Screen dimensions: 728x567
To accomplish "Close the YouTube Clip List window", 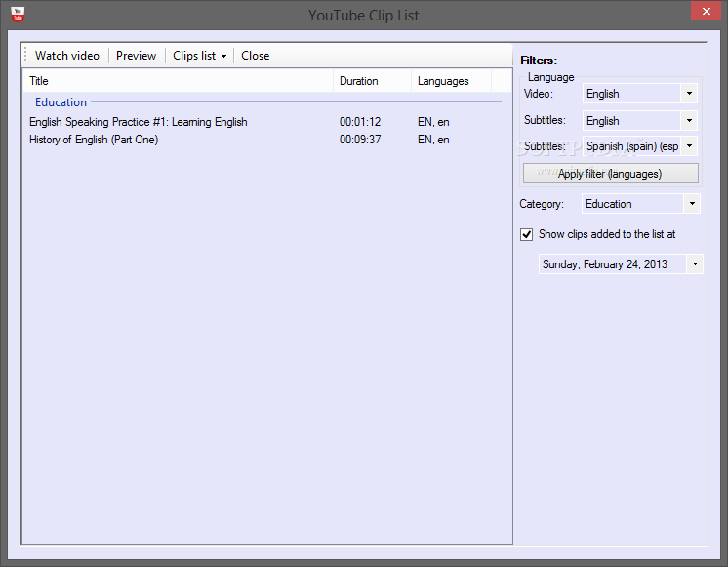I will [707, 11].
